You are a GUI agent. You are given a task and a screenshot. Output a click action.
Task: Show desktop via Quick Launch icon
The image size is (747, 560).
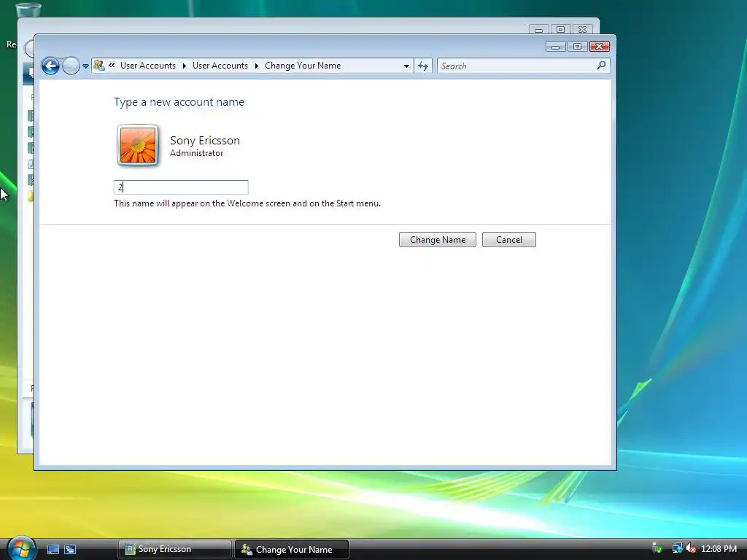coord(53,550)
